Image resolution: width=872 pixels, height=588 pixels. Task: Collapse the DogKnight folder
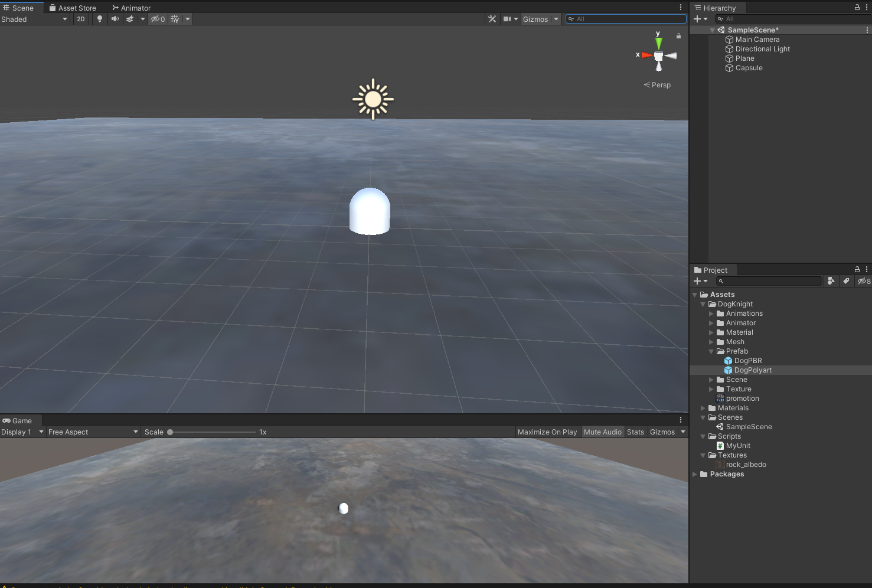tap(703, 304)
